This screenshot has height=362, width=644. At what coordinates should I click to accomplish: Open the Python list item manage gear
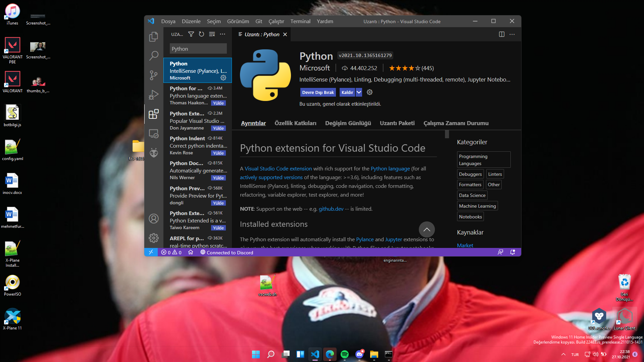click(223, 78)
